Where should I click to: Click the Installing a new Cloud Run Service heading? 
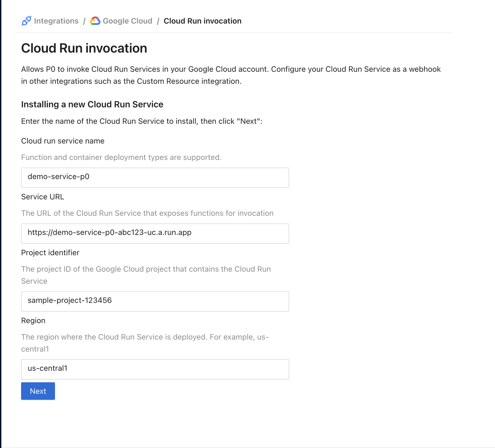coord(92,104)
